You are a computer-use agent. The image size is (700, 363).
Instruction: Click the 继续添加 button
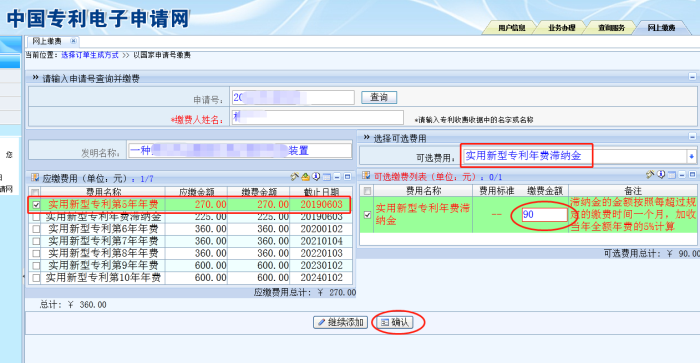(x=341, y=322)
